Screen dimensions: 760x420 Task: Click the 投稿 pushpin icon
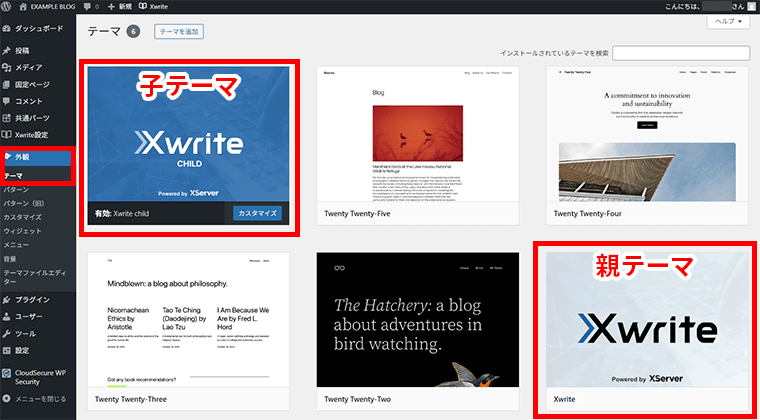point(6,51)
